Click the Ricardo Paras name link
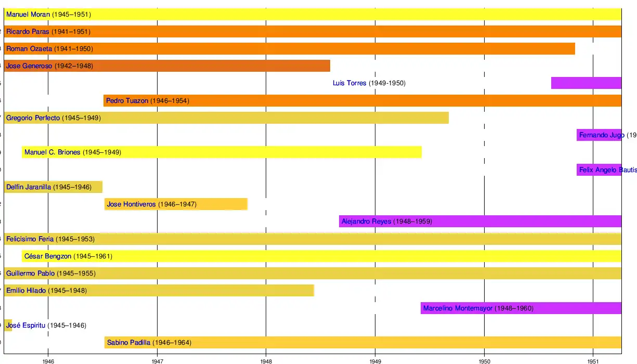This screenshot has width=637, height=364. (28, 32)
